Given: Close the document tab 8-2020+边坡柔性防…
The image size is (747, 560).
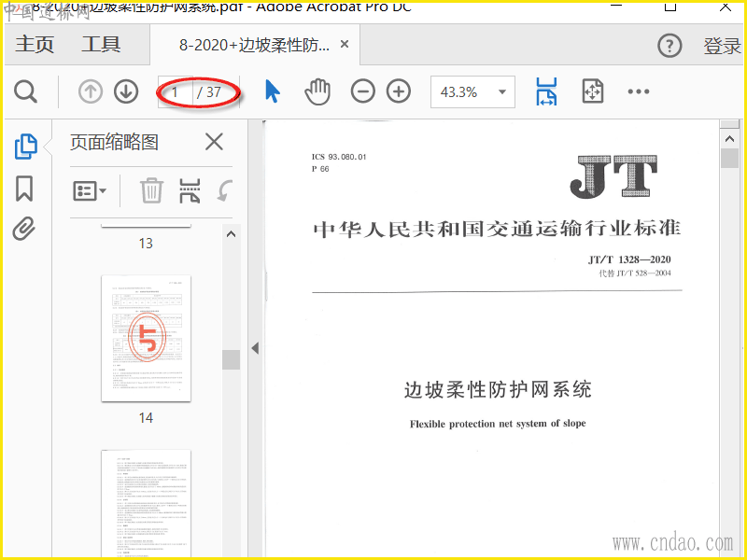Looking at the screenshot, I should pos(345,44).
